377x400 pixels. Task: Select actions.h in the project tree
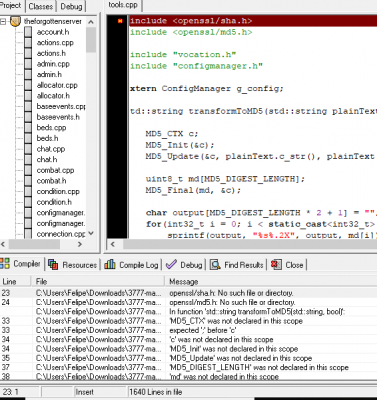point(51,53)
